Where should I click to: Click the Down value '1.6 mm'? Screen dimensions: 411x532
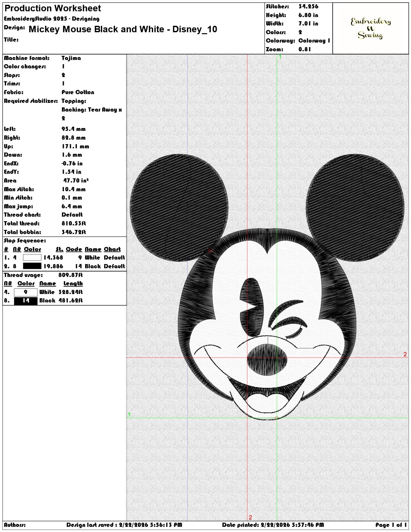[72, 155]
